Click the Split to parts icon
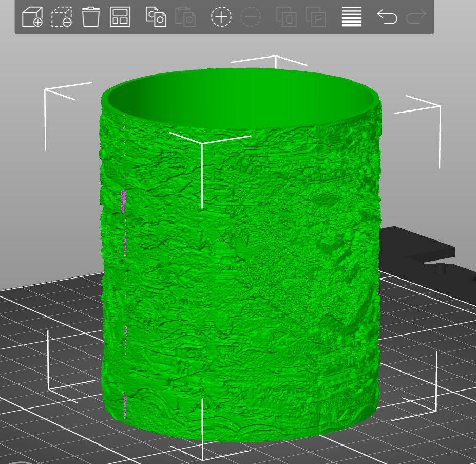The width and height of the screenshot is (476, 464). [316, 16]
